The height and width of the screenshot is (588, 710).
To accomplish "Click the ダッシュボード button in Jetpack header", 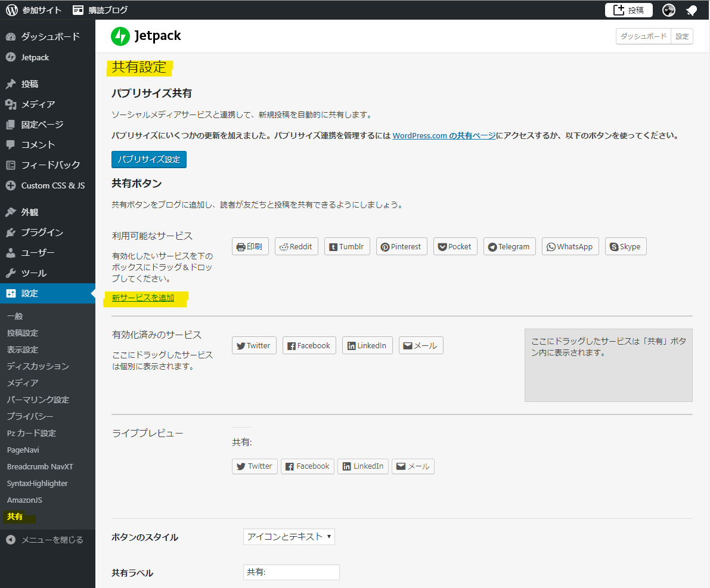I will (643, 36).
